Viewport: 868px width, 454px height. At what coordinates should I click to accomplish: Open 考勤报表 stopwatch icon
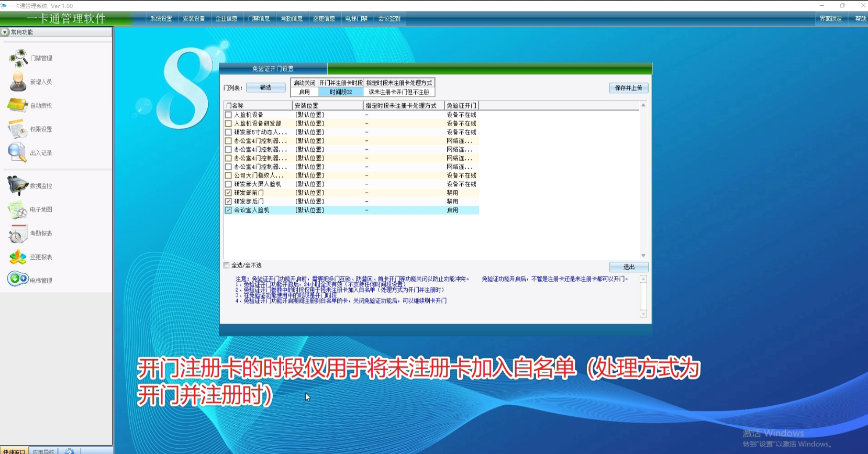[18, 234]
